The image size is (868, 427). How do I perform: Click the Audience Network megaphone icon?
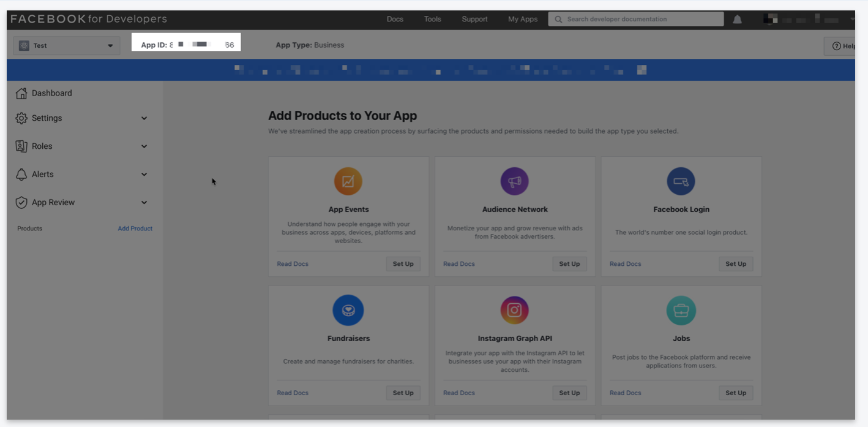click(514, 181)
